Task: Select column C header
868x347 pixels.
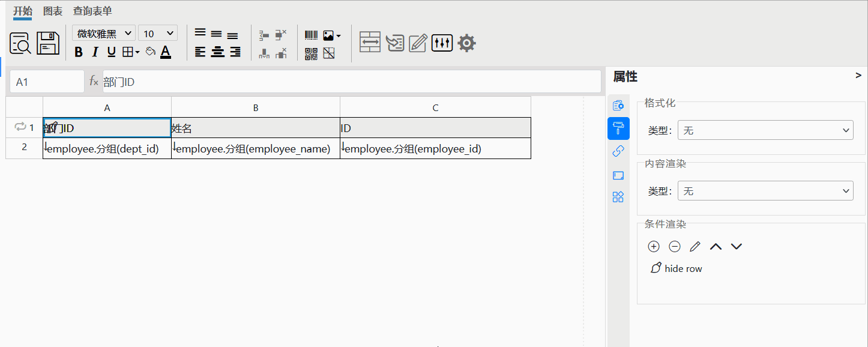Action: click(435, 107)
